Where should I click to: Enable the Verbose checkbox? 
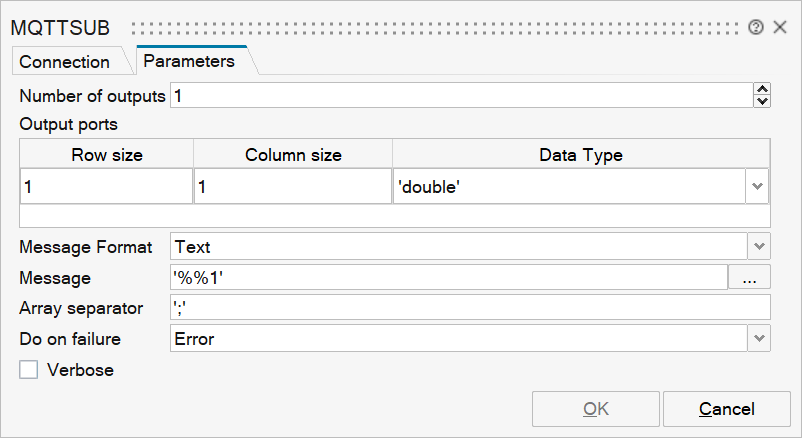(x=29, y=370)
